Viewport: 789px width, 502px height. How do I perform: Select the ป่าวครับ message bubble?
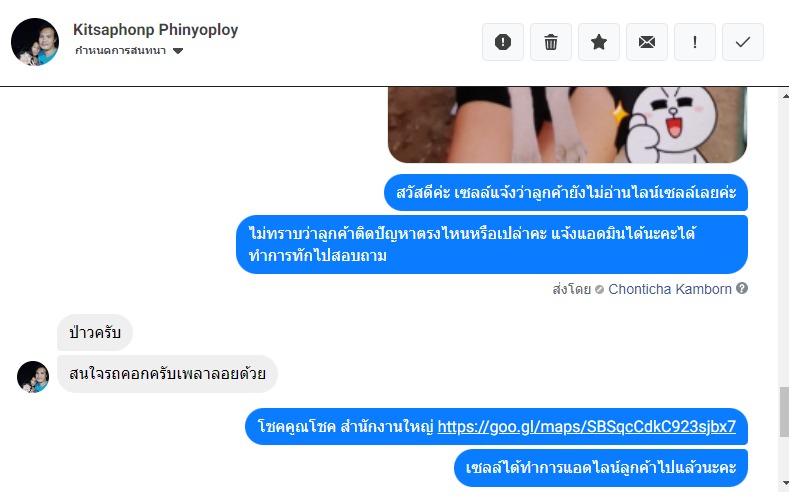[x=95, y=332]
